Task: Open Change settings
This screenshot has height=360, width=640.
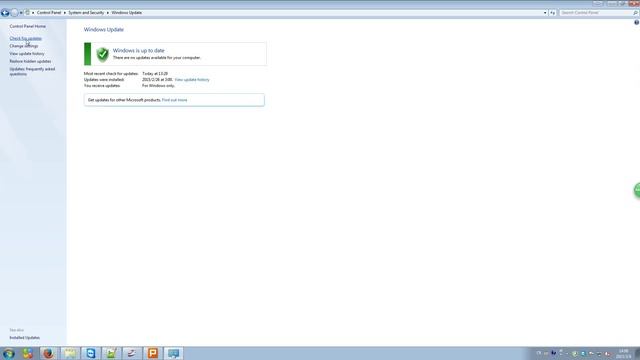Action: pyautogui.click(x=24, y=46)
